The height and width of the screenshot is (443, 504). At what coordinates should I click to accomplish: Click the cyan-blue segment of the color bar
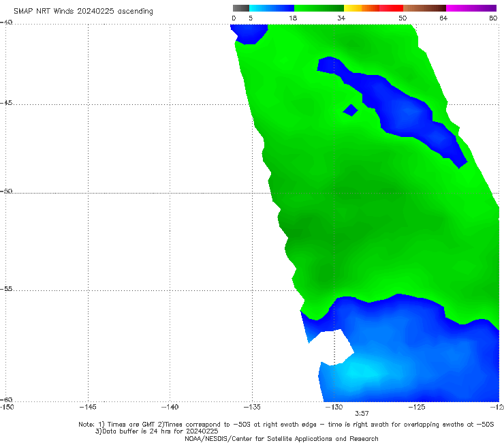point(272,8)
